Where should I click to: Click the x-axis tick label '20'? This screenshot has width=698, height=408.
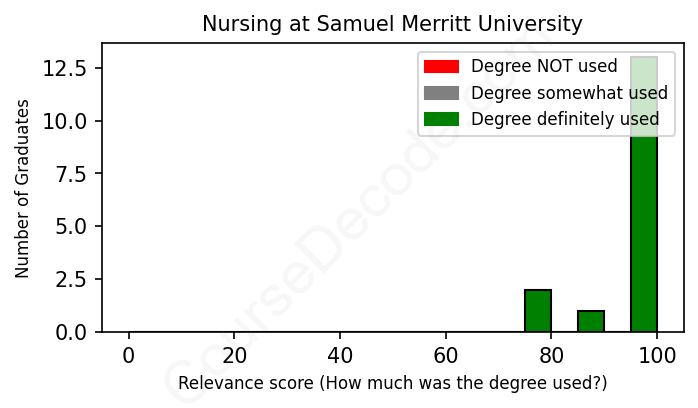coord(234,356)
